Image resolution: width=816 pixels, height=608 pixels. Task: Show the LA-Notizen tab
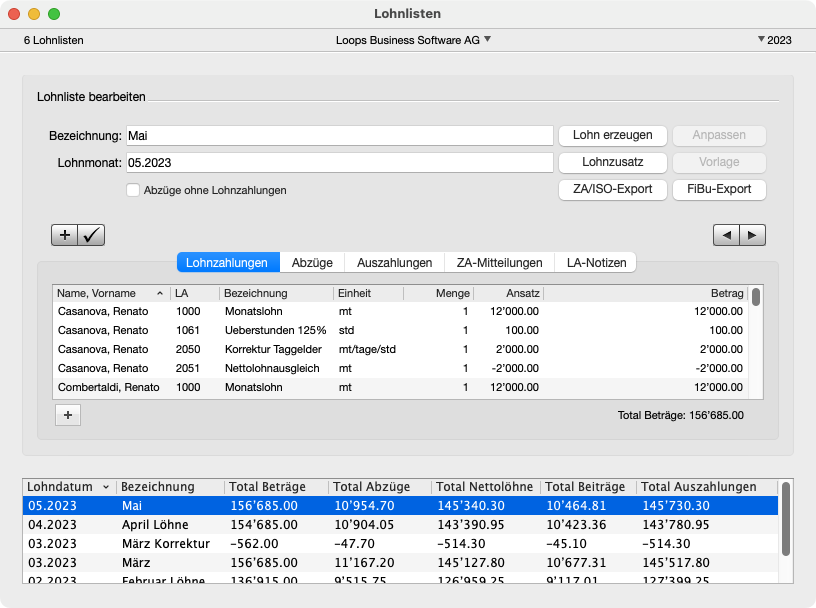pyautogui.click(x=595, y=263)
